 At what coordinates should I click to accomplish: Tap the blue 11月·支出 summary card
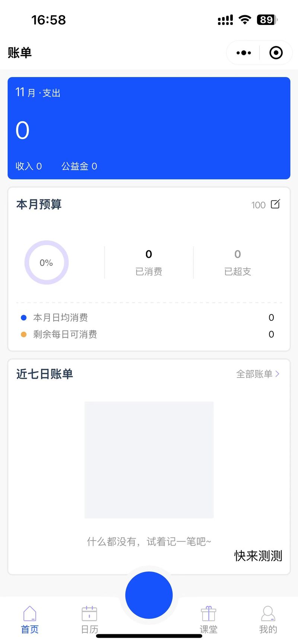[x=149, y=128]
